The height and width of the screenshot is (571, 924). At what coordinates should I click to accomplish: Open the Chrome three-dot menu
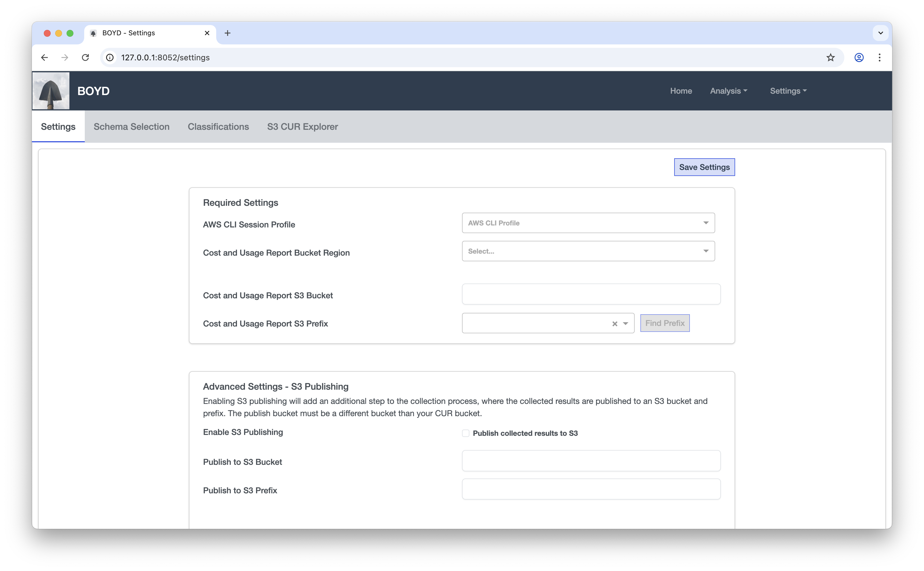(879, 57)
